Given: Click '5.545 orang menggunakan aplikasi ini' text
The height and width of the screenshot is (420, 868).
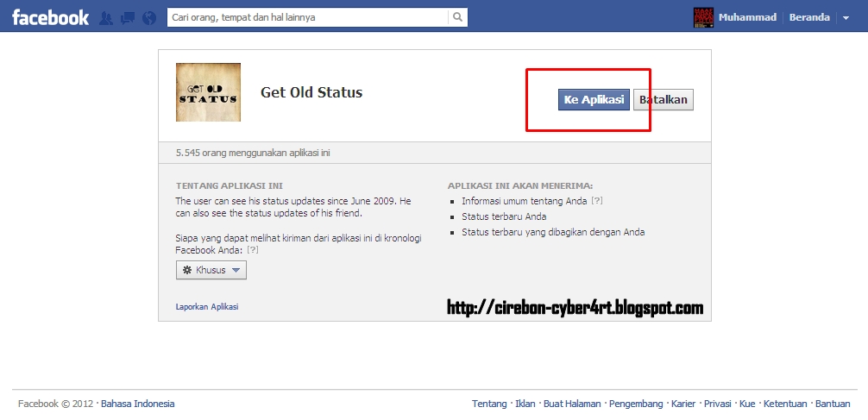Looking at the screenshot, I should (x=253, y=153).
